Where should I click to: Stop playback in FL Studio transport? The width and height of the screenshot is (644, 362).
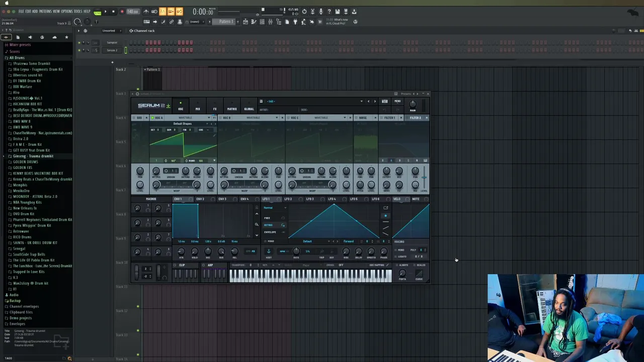tap(113, 11)
